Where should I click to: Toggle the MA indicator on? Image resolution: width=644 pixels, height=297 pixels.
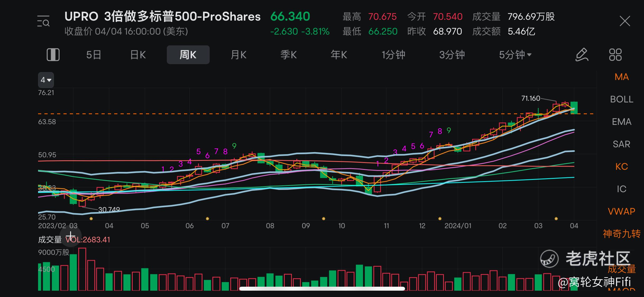click(622, 77)
